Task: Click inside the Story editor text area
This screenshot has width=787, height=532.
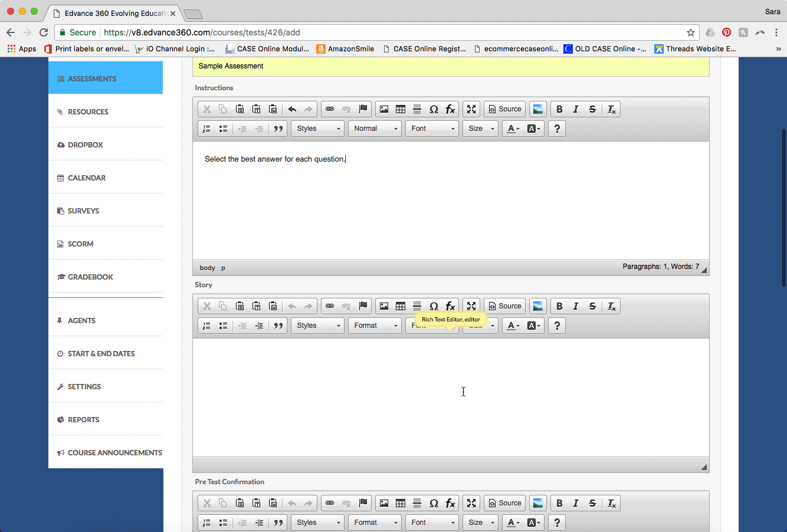Action: [x=451, y=395]
